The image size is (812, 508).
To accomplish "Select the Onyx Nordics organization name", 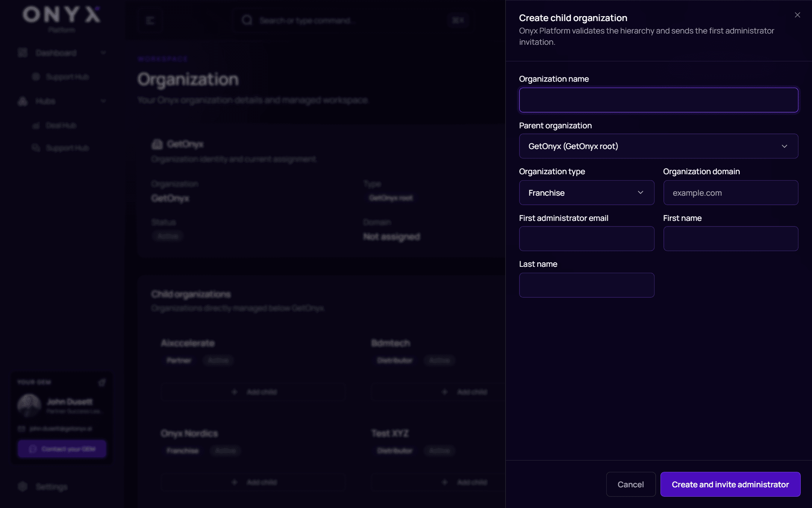I will (x=189, y=433).
